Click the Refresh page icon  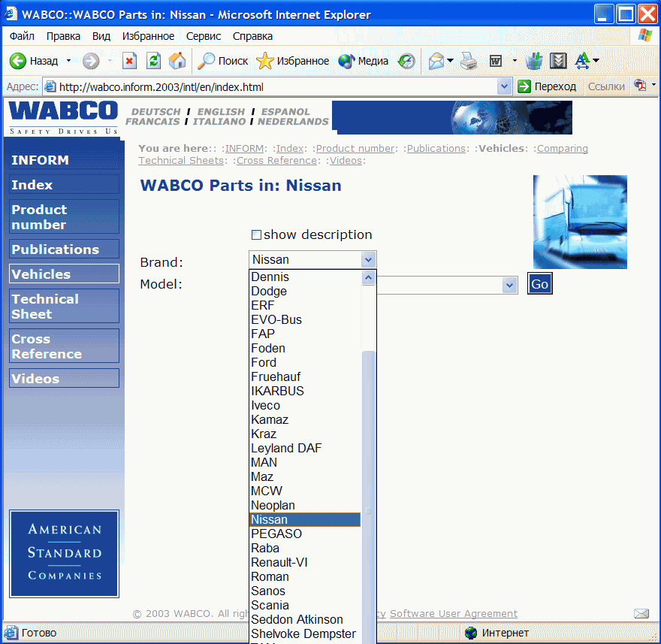153,61
